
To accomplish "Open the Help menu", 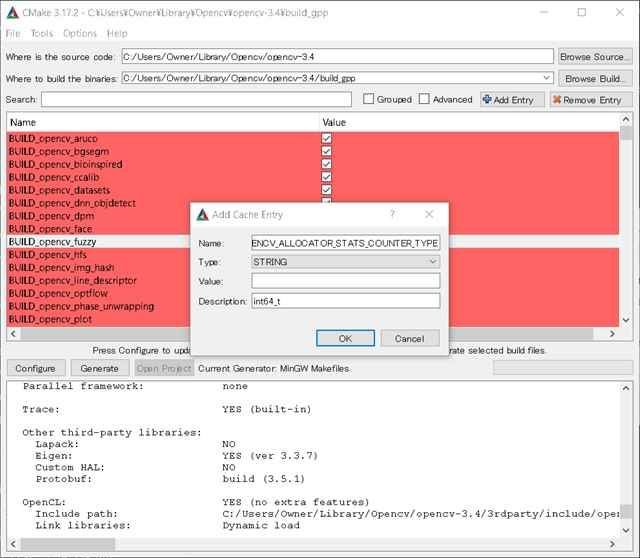I will (x=117, y=33).
